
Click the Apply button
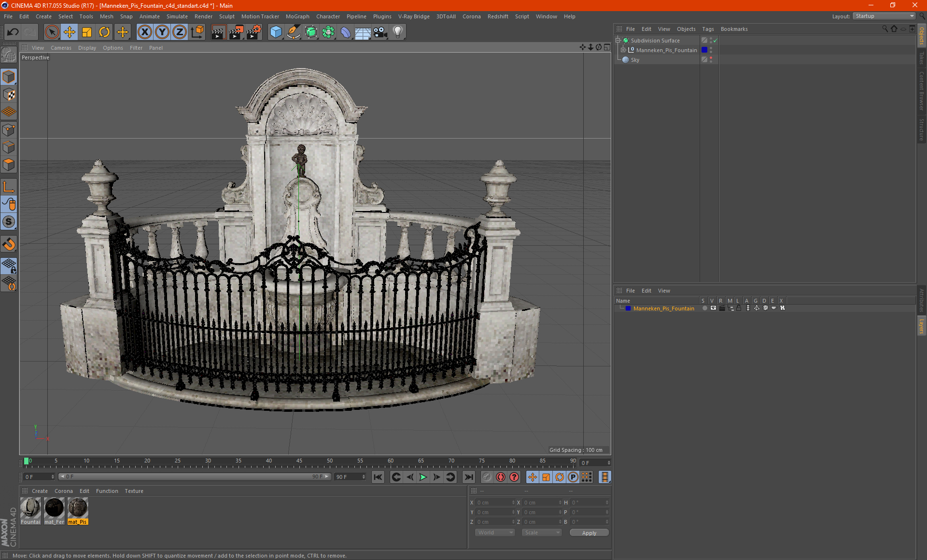click(589, 533)
